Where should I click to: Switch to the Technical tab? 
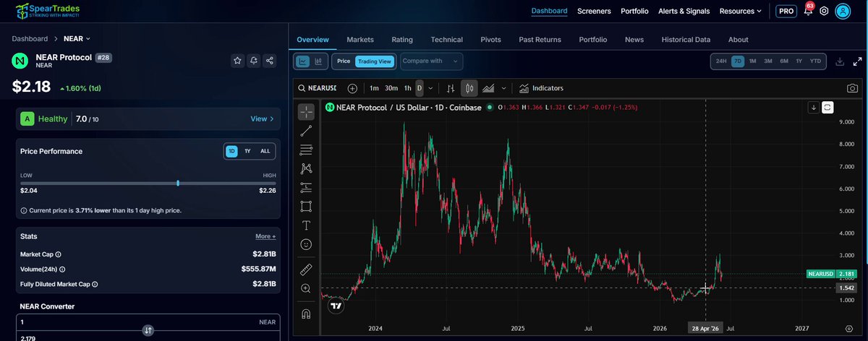[446, 40]
